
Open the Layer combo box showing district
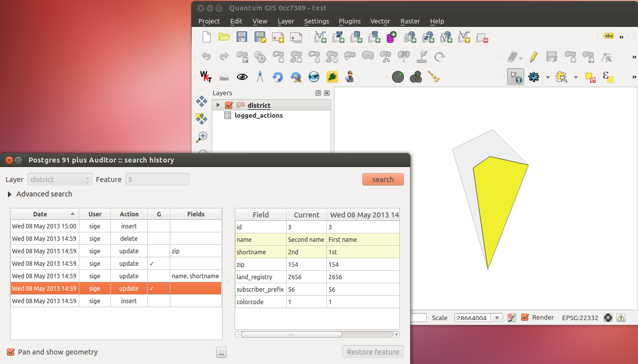(x=60, y=180)
